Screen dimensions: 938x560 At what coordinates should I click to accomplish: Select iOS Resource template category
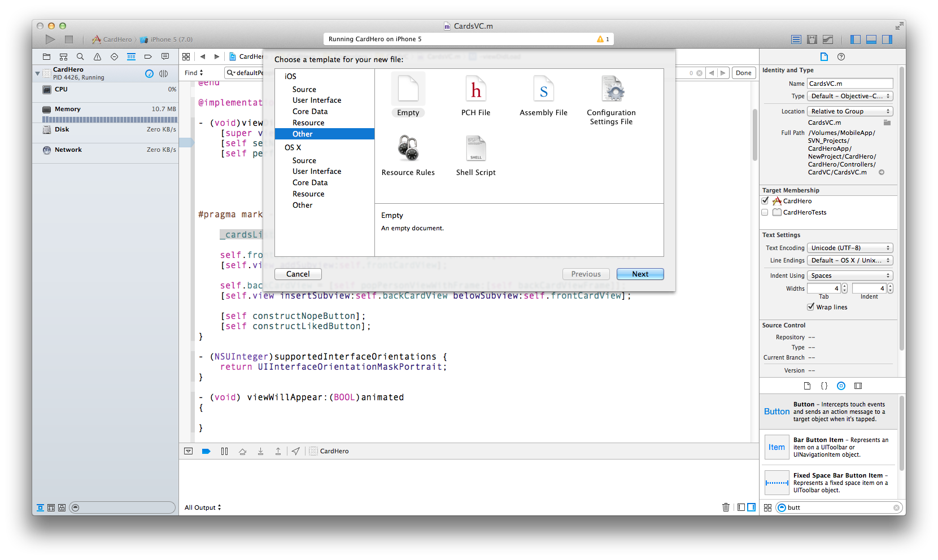point(308,123)
